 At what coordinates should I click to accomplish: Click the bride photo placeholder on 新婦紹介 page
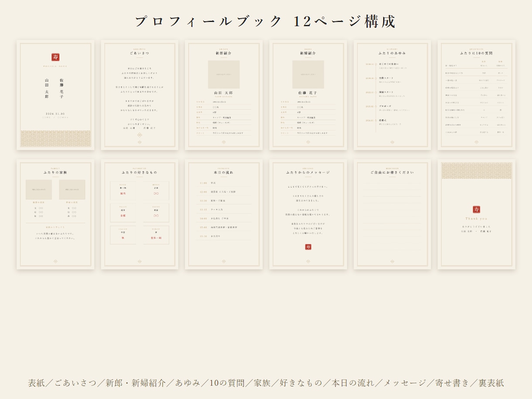[308, 75]
